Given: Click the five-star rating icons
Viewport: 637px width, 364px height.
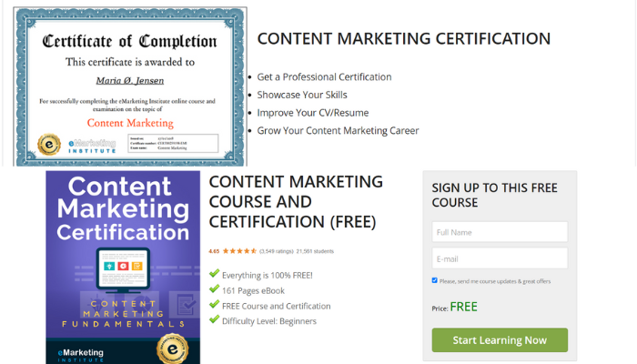Looking at the screenshot, I should (x=239, y=251).
